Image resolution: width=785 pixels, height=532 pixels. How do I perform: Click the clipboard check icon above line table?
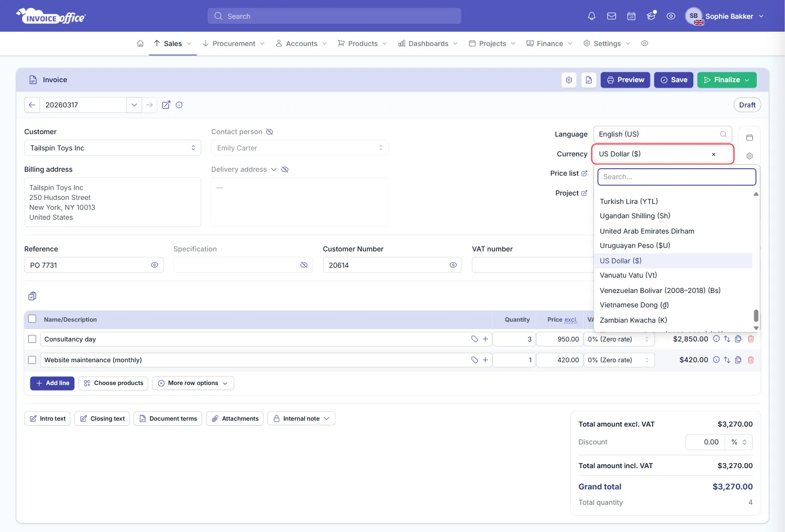point(32,296)
